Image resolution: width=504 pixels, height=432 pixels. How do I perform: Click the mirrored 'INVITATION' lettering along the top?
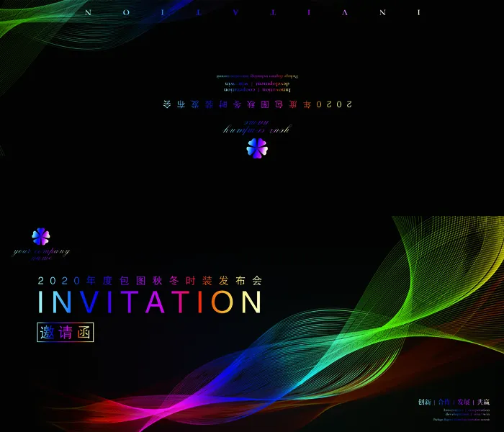coord(253,12)
